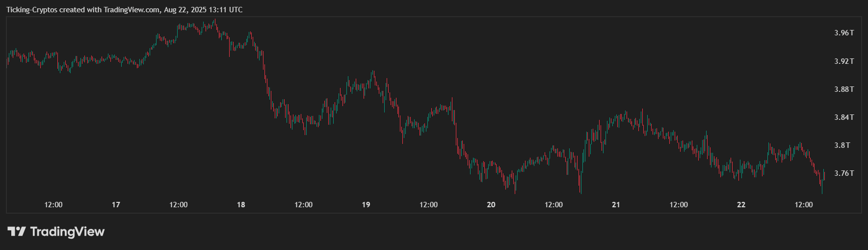Choose date 22 on the time axis
868x250 pixels.
tap(741, 205)
